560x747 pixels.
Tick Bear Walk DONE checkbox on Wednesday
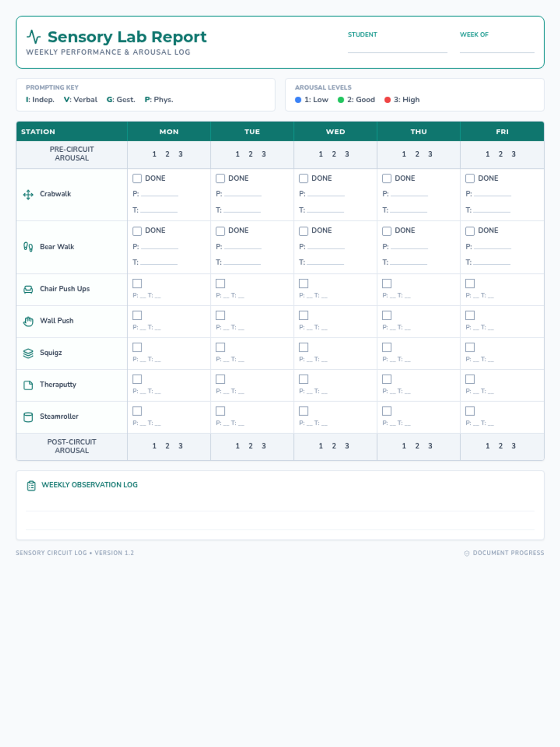click(x=304, y=231)
